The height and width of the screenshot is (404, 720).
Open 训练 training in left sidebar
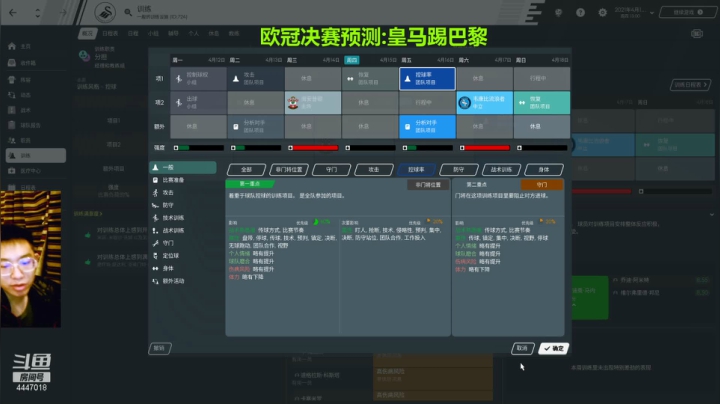pos(35,156)
